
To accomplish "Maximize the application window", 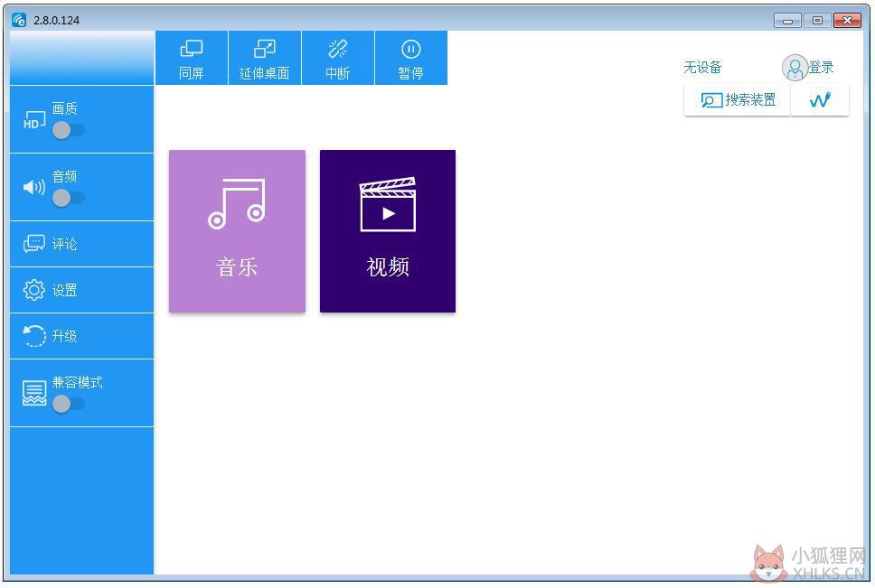I will click(x=817, y=21).
